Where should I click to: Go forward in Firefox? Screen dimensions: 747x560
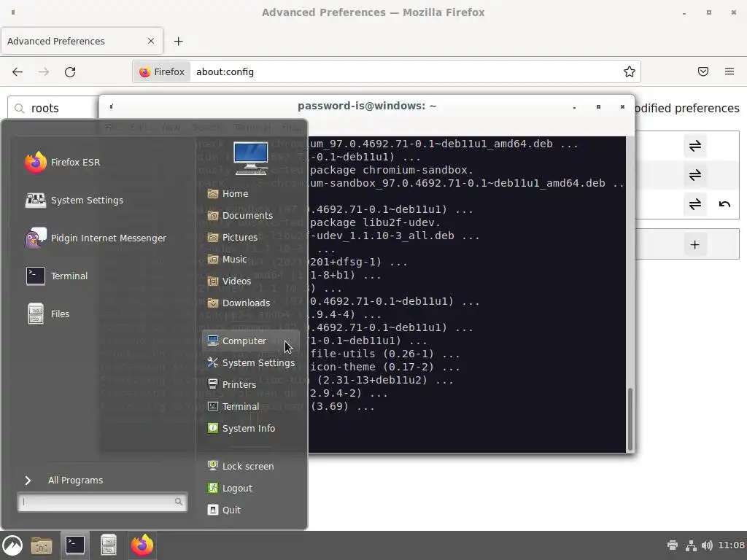click(44, 72)
